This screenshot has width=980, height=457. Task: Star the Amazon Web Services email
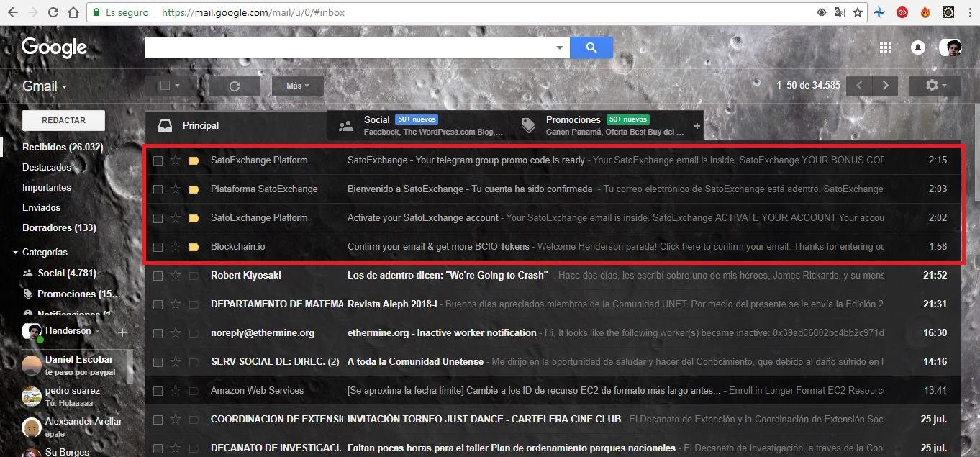pyautogui.click(x=176, y=391)
